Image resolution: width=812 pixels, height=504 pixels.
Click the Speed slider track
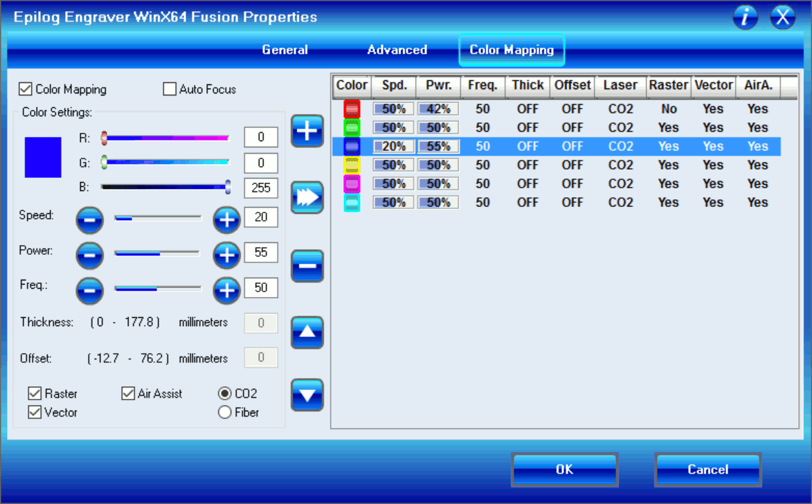[x=158, y=218]
